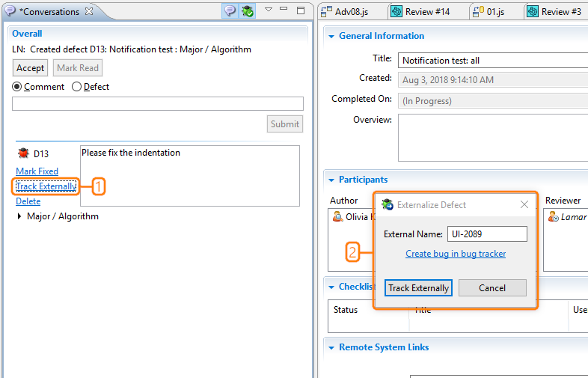The height and width of the screenshot is (378, 588).
Task: Expand the Major / Algorithm tree row
Action: [x=19, y=216]
